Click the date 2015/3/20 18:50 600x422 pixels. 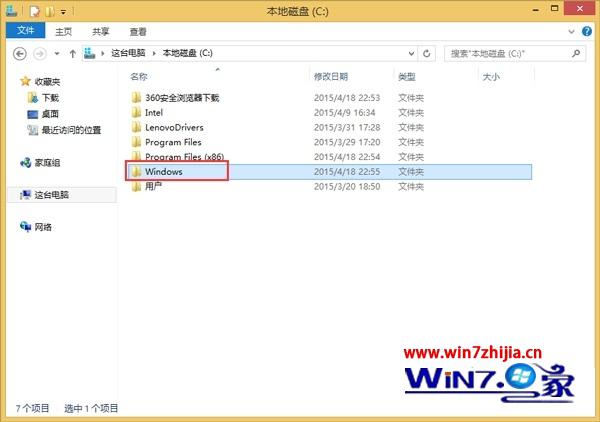point(347,186)
